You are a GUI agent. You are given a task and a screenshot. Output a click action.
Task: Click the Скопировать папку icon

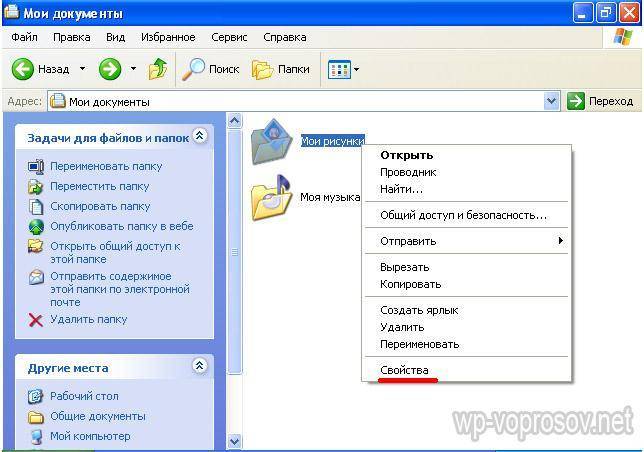[x=36, y=206]
